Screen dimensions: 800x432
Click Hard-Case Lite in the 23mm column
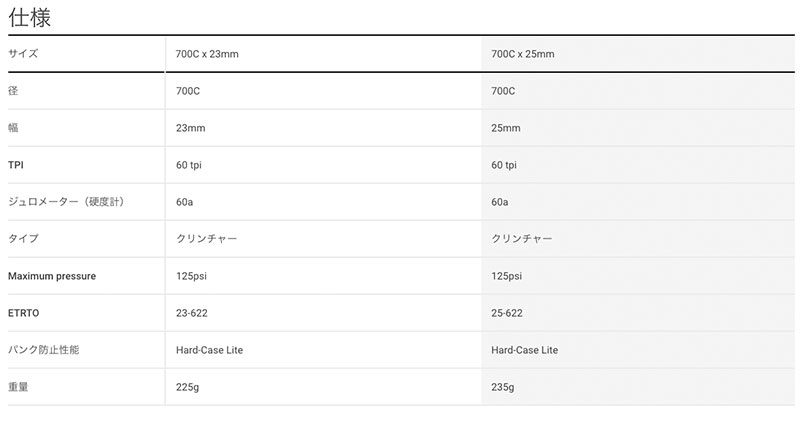click(x=209, y=350)
